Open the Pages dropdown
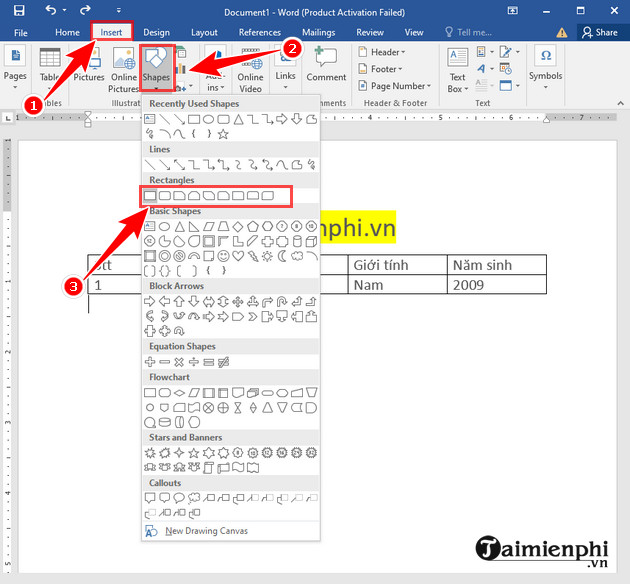 tap(15, 69)
